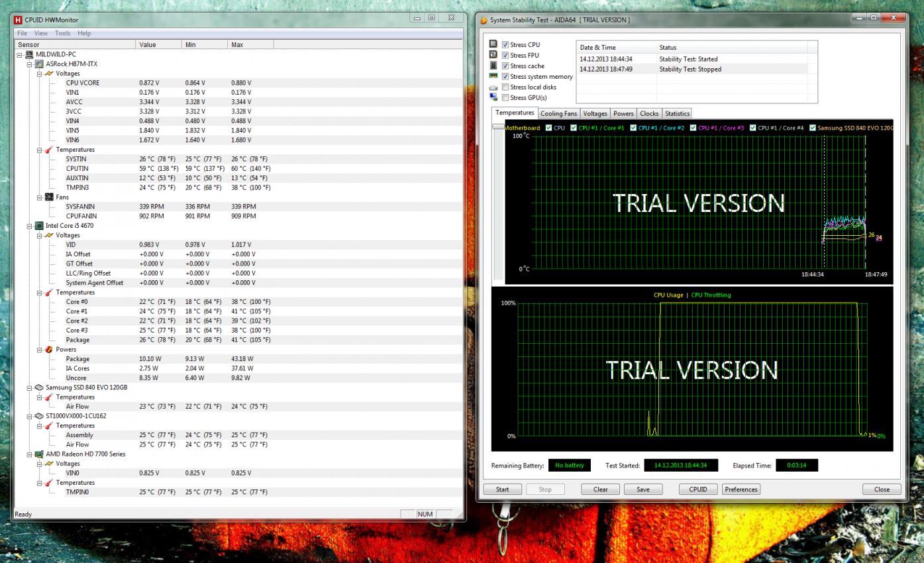This screenshot has width=924, height=563.
Task: Click the thermometer Temperatures icon under ASRock H87M-ITX
Action: point(48,150)
